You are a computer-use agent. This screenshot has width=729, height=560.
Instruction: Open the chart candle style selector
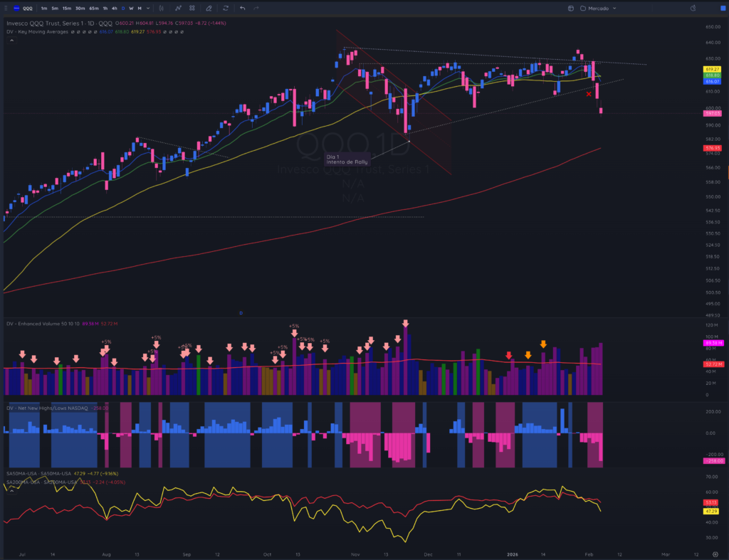(x=162, y=8)
